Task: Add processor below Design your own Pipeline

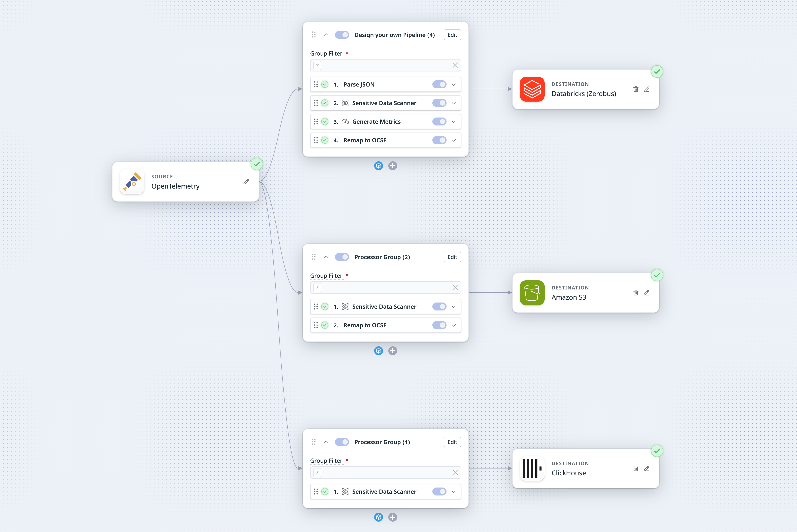Action: click(393, 166)
